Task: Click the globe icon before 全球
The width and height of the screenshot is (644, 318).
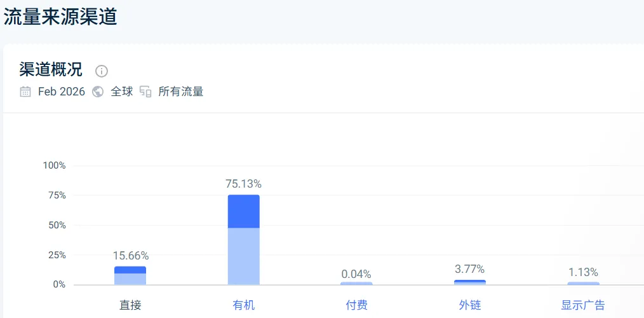Action: (x=98, y=92)
